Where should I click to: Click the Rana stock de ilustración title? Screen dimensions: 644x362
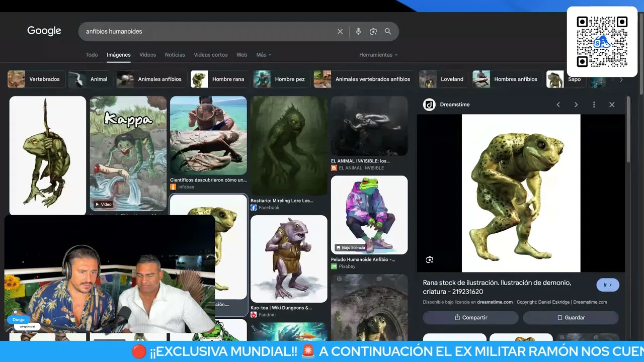click(497, 287)
